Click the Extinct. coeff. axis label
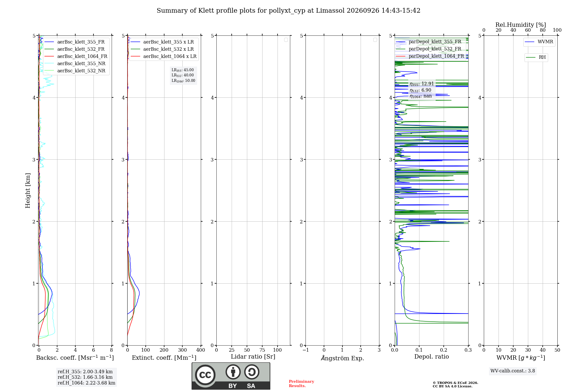The height and width of the screenshot is (392, 577). 164,358
